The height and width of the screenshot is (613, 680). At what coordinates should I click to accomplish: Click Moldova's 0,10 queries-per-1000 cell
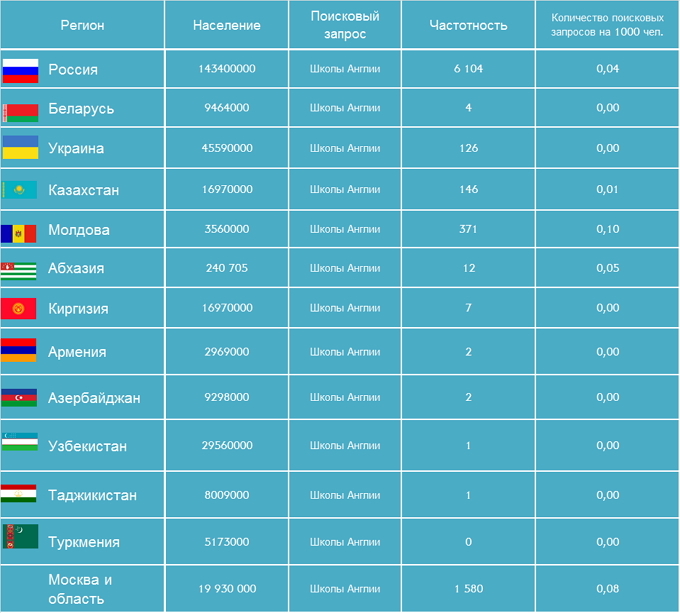click(608, 229)
